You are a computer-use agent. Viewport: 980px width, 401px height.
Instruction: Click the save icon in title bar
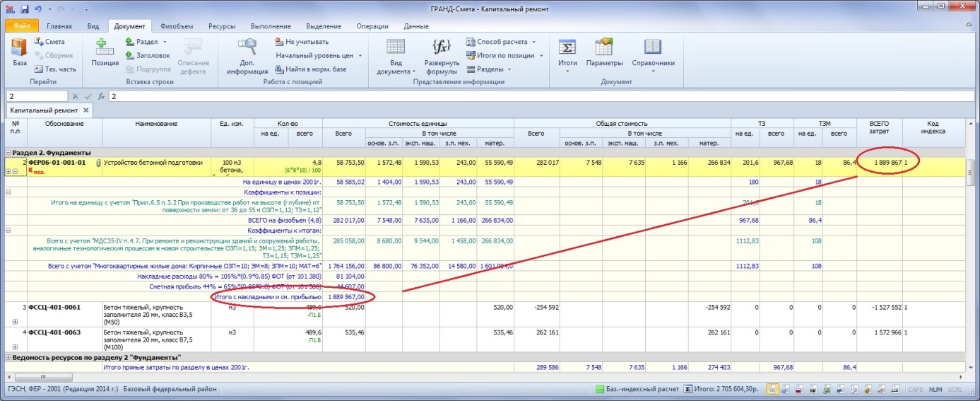coord(25,9)
